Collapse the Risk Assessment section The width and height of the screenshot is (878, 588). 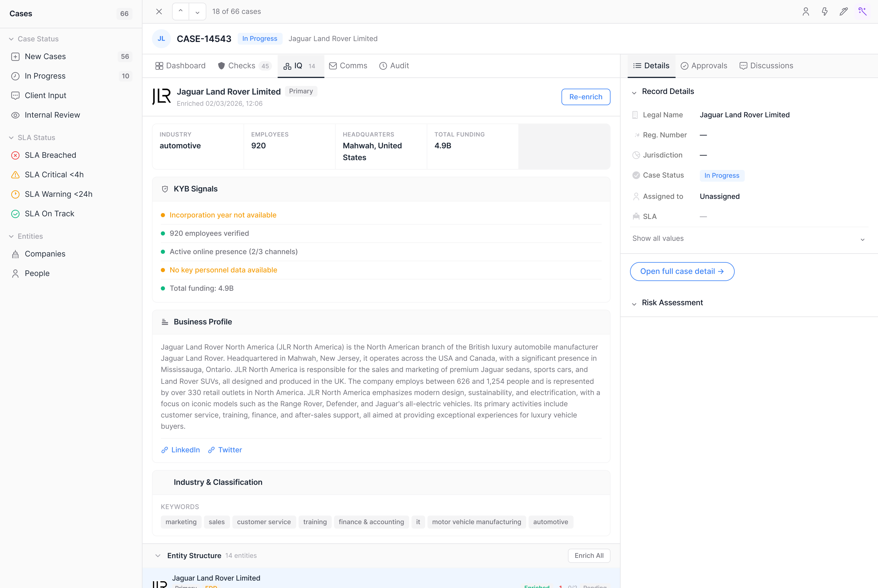(634, 303)
